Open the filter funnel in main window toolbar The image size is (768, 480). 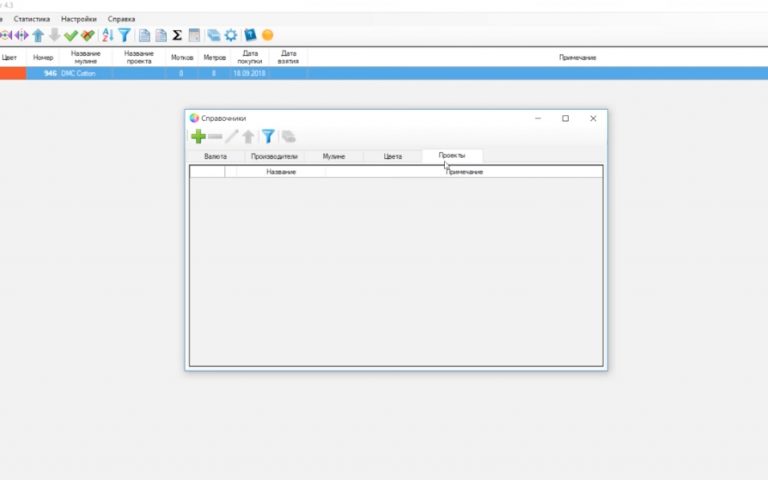tap(124, 35)
